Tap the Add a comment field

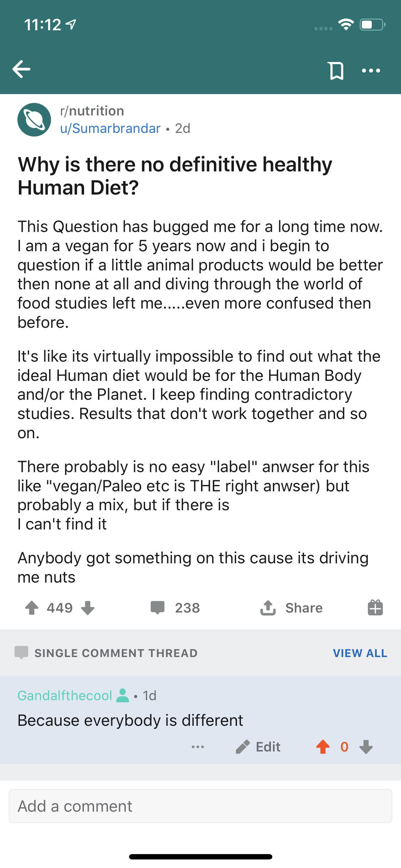[200, 806]
